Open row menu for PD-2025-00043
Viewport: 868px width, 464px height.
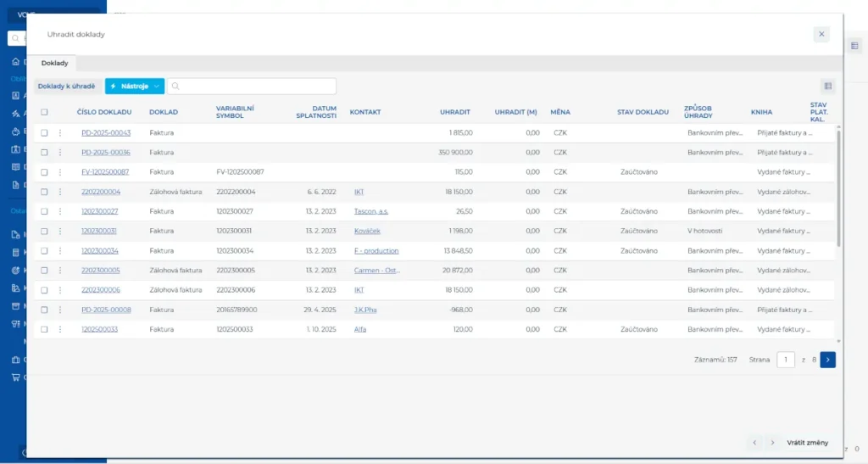click(60, 132)
